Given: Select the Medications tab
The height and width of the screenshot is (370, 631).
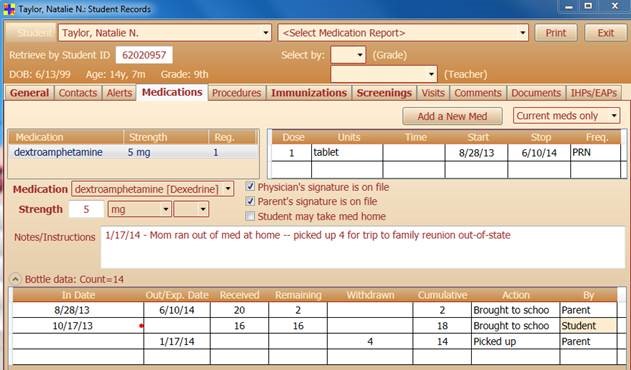Looking at the screenshot, I should pos(172,92).
